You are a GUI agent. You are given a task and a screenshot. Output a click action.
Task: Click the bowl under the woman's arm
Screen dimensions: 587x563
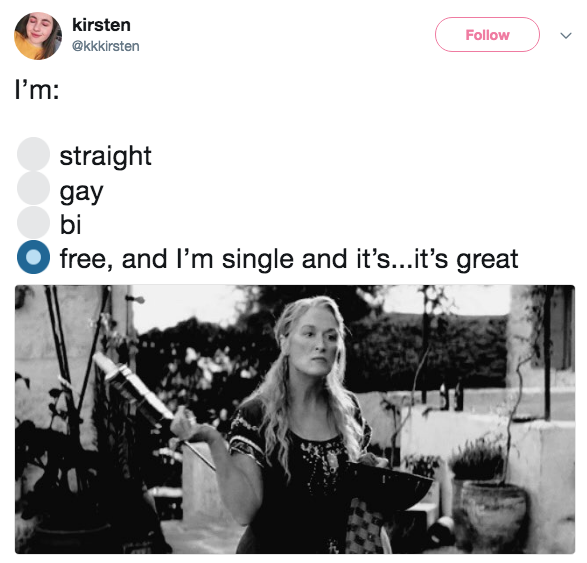tap(389, 487)
